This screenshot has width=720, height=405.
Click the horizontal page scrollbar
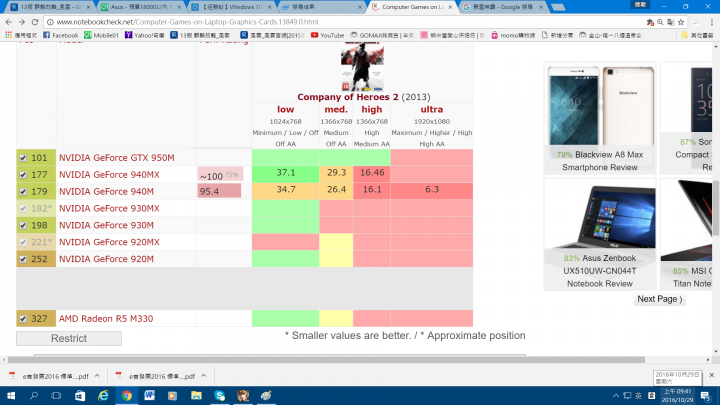pos(326,360)
